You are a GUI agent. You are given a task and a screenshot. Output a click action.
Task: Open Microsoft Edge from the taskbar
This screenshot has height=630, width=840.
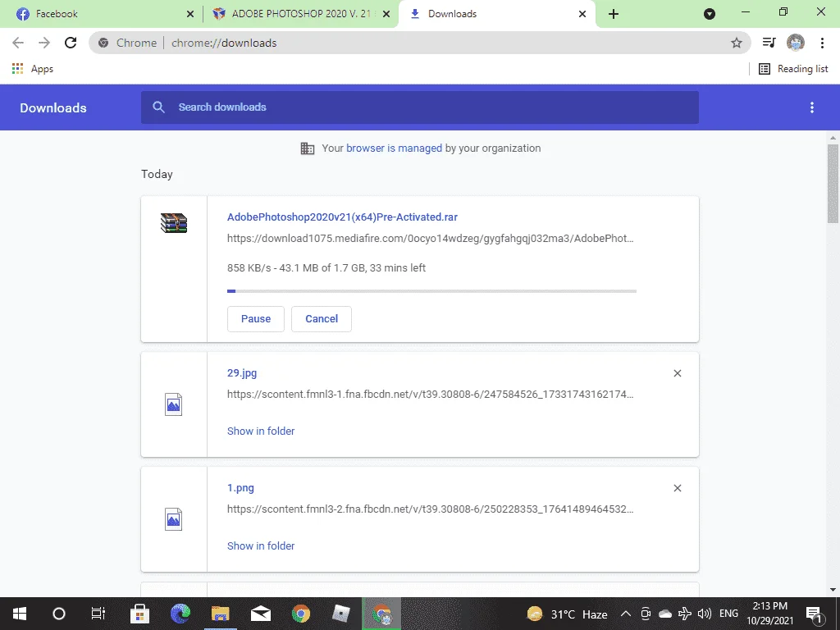tap(180, 614)
